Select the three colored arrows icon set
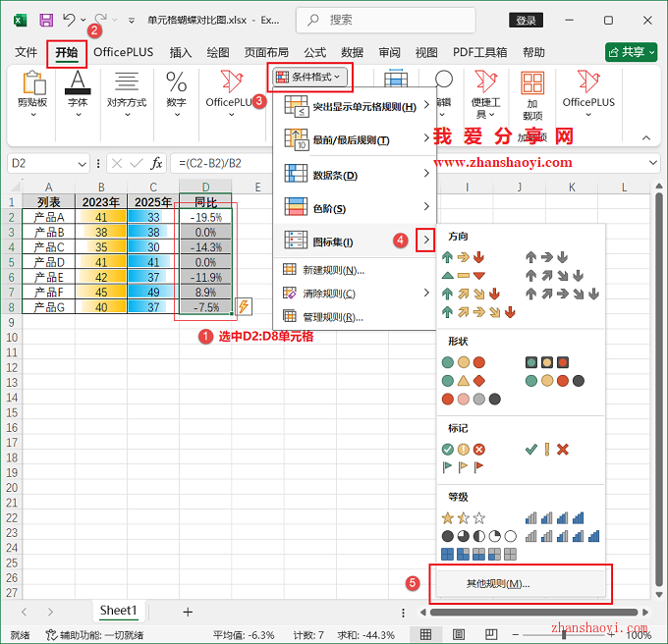Screen dimensions: 668x644 [464, 258]
